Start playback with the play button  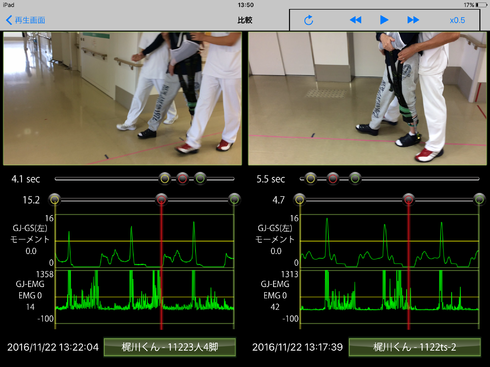click(384, 20)
